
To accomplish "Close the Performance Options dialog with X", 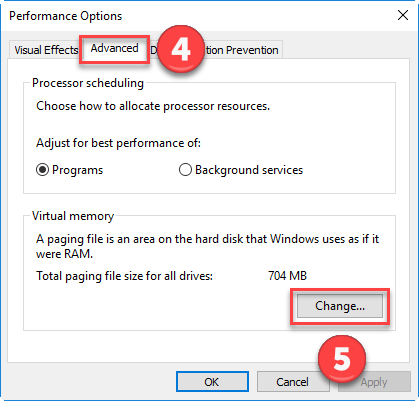I will [403, 15].
